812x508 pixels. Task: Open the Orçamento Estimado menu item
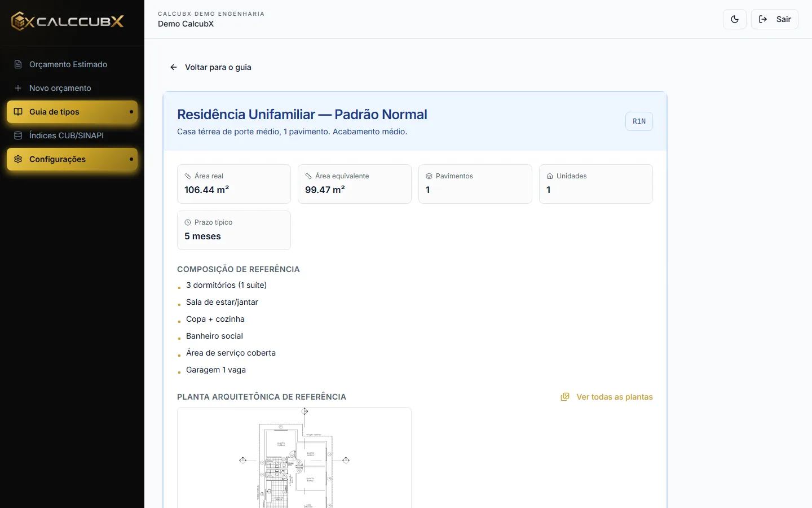coord(72,64)
